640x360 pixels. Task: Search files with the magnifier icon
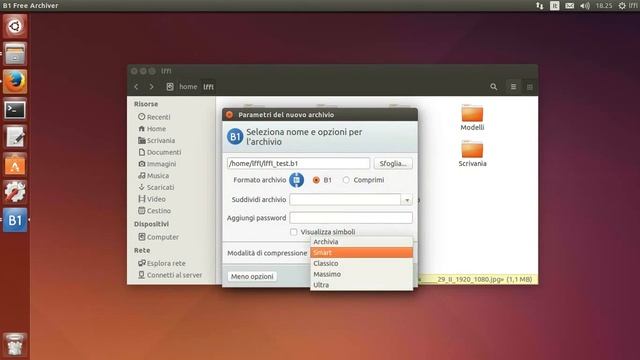[x=493, y=87]
